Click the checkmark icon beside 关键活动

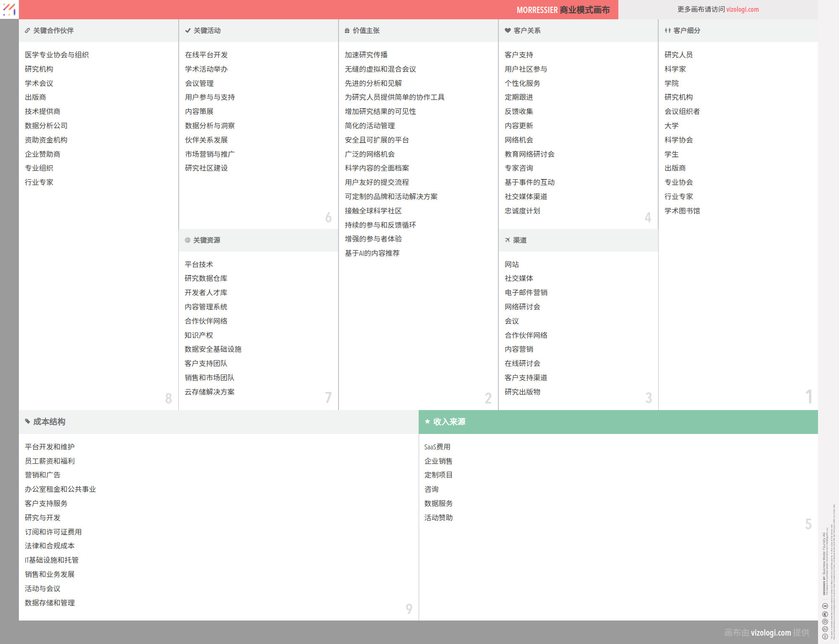tap(188, 31)
